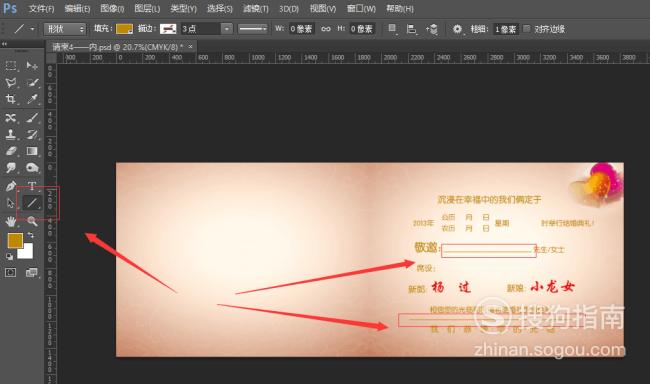Image resolution: width=650 pixels, height=384 pixels.
Task: Select the Horizontal Type tool
Action: pos(32,185)
